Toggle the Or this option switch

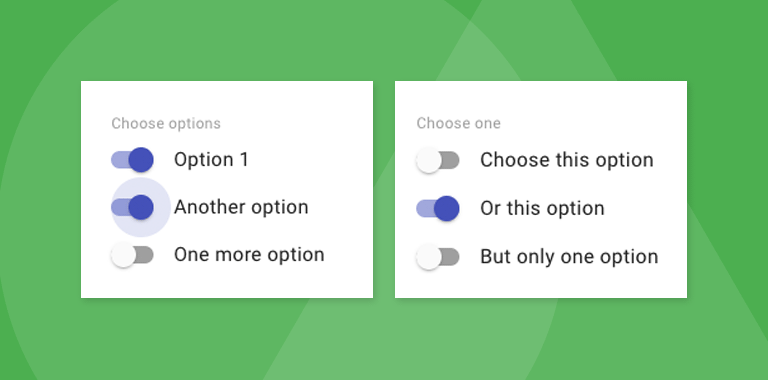tap(438, 208)
